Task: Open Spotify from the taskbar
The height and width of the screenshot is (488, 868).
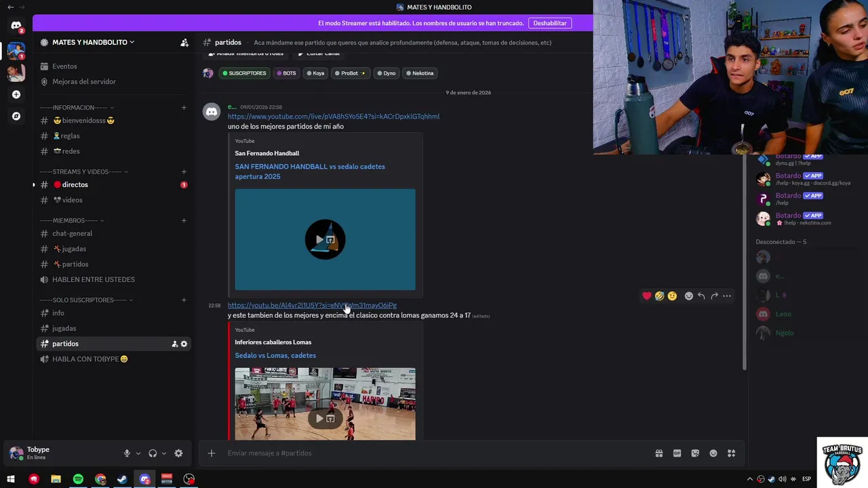Action: click(78, 479)
